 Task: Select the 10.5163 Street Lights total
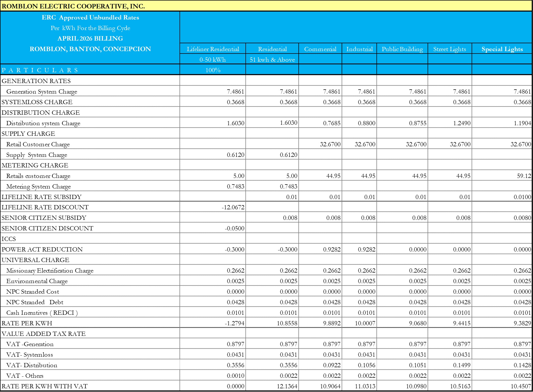[x=460, y=386]
